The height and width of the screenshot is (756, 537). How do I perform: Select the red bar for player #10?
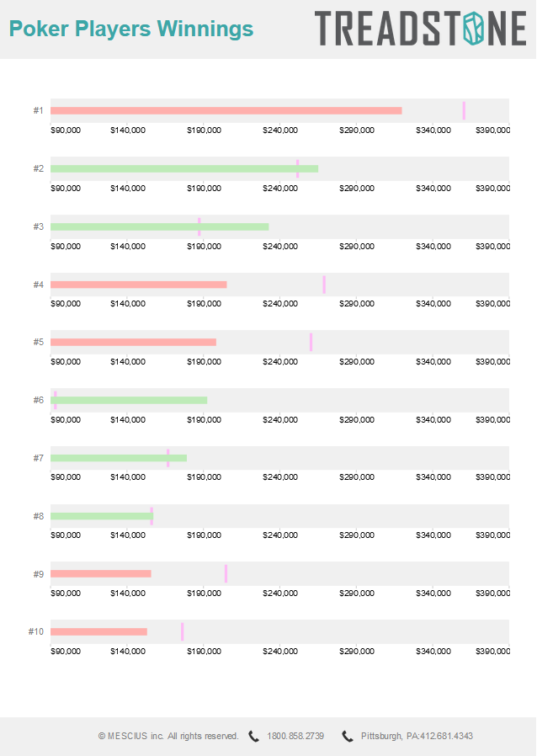(98, 631)
